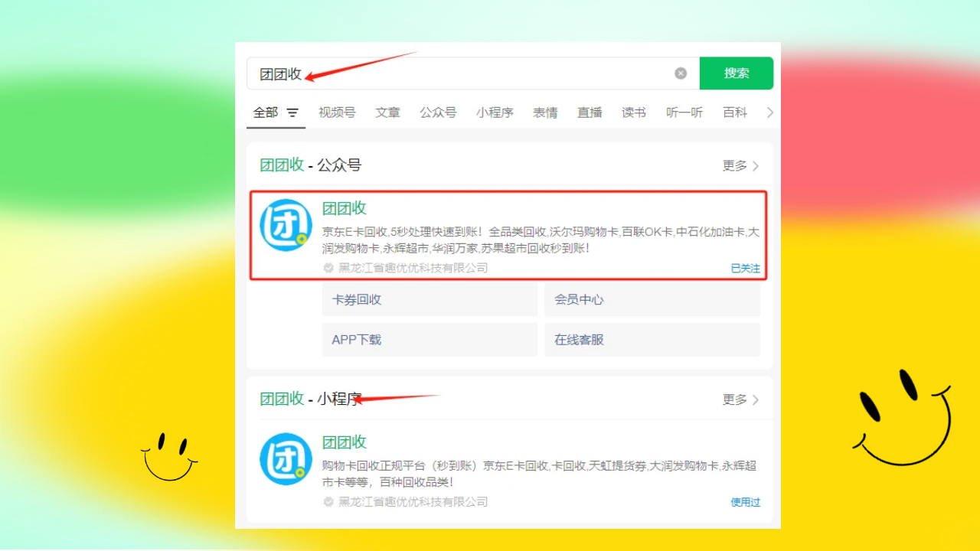Click the 团团收 - 小程序 section heading
This screenshot has height=551, width=980.
point(310,399)
